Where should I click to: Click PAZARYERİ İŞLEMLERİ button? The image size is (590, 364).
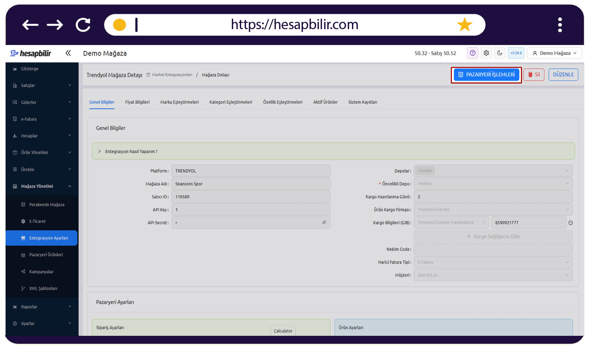point(486,75)
